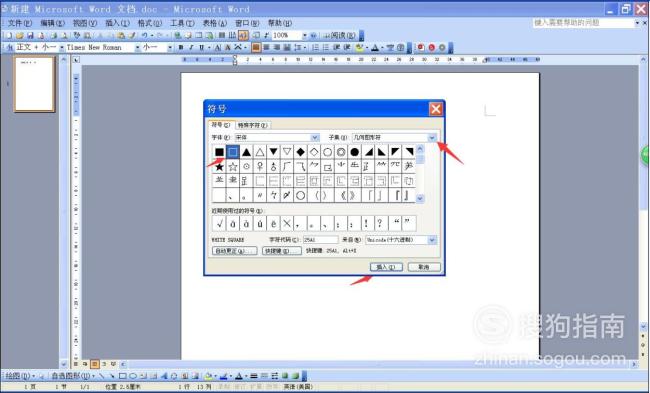Click the 插入 button in dialog
The width and height of the screenshot is (650, 393).
[x=386, y=267]
